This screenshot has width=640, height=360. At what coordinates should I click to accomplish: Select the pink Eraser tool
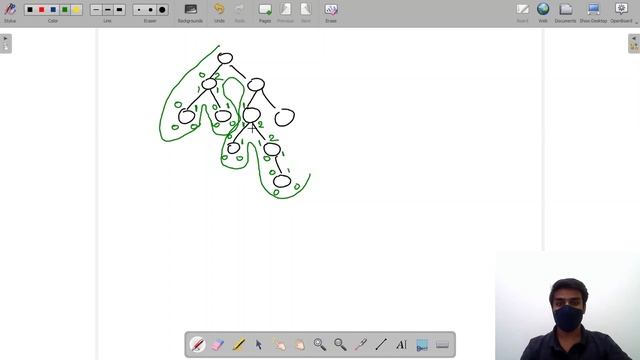click(x=218, y=344)
